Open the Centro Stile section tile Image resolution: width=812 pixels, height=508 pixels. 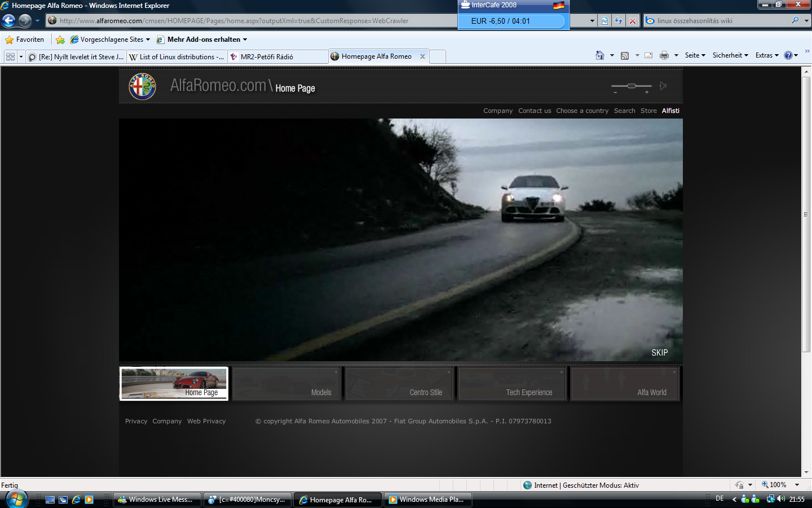tap(399, 384)
